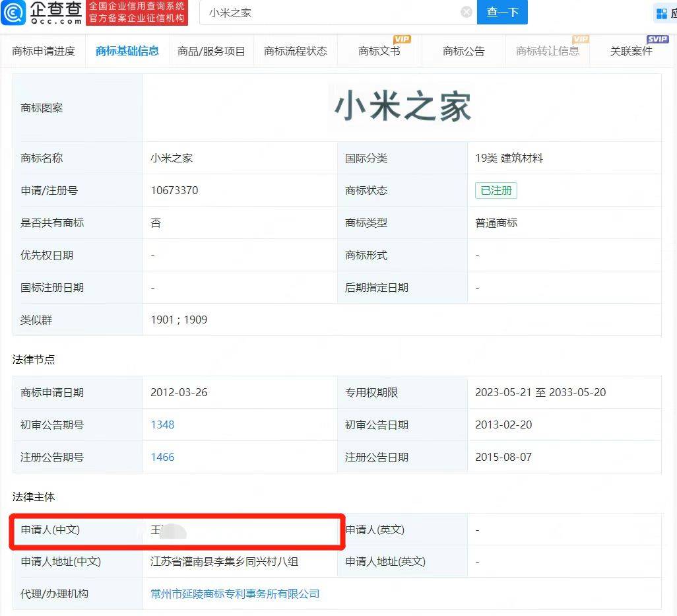Switch to the 商标申请进度 tab

(44, 51)
